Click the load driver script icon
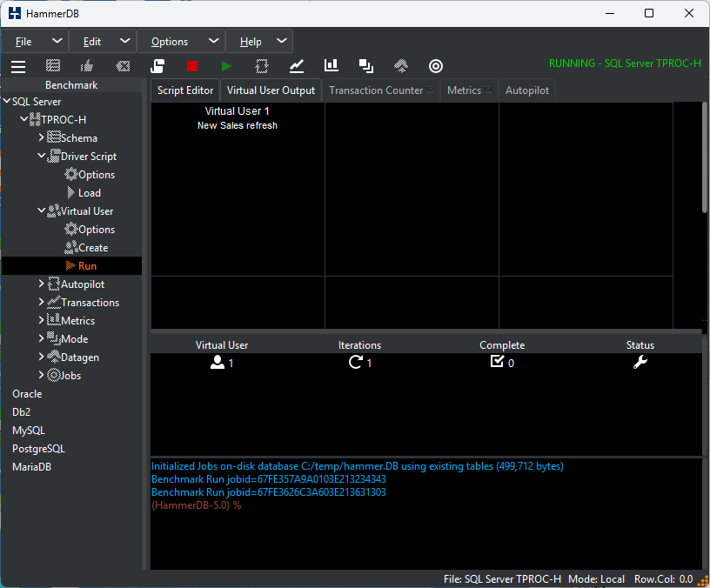Screen dimensions: 710x588 pos(157,66)
